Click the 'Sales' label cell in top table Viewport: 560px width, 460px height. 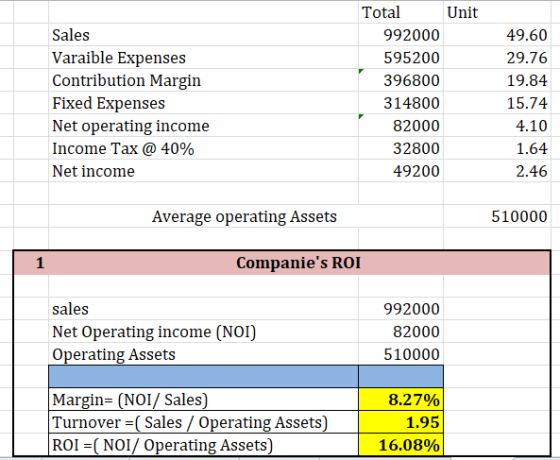(204, 35)
